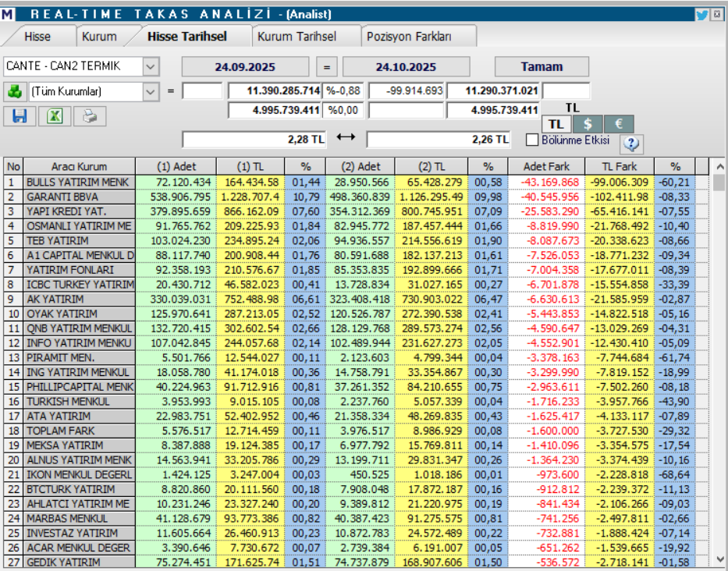Image resolution: width=728 pixels, height=571 pixels.
Task: Click the Tamam button
Action: 542,66
